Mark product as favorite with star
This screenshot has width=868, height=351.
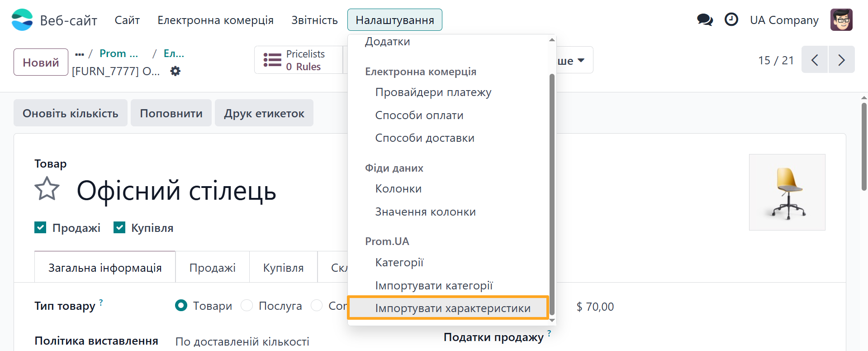point(47,189)
